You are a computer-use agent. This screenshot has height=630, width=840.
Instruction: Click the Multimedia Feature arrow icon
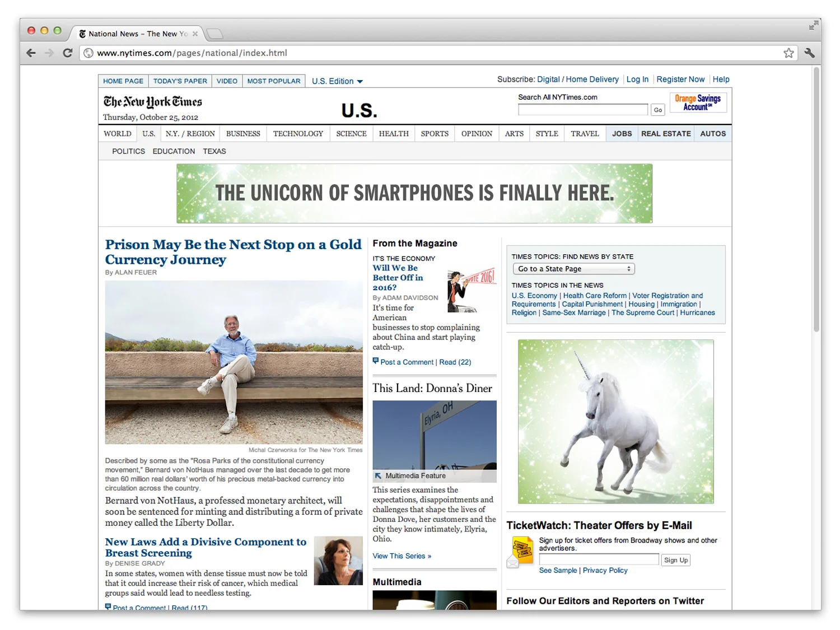[x=379, y=475]
